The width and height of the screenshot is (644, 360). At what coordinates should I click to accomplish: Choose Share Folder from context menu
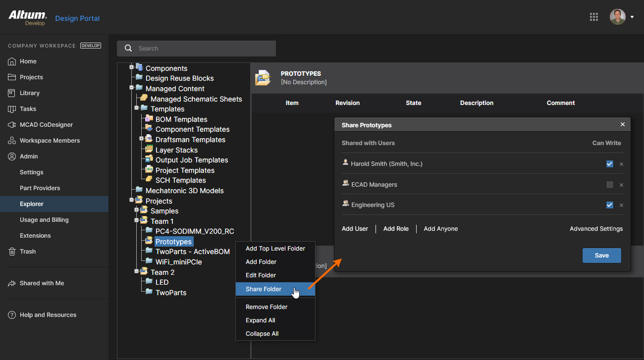pos(264,289)
